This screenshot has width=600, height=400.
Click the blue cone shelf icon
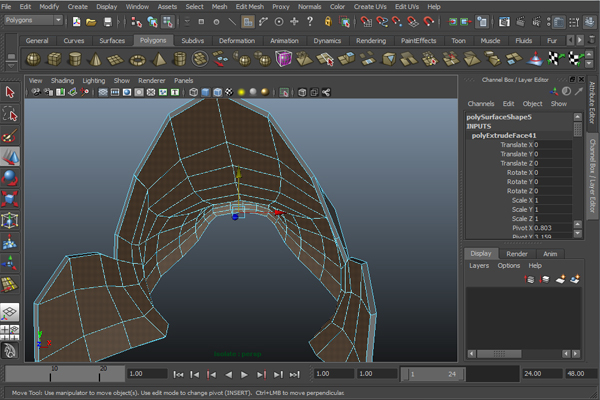(x=534, y=59)
